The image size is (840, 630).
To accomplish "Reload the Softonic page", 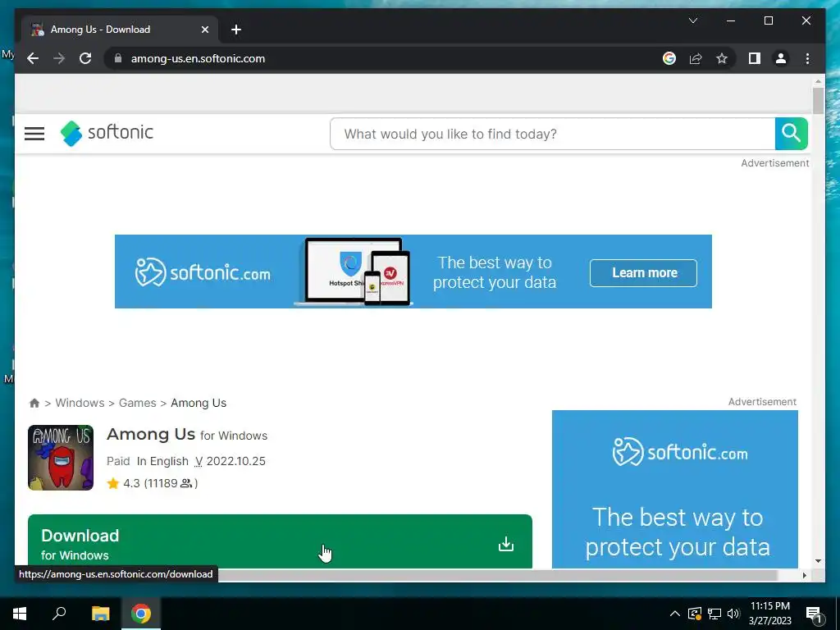I will pos(85,58).
